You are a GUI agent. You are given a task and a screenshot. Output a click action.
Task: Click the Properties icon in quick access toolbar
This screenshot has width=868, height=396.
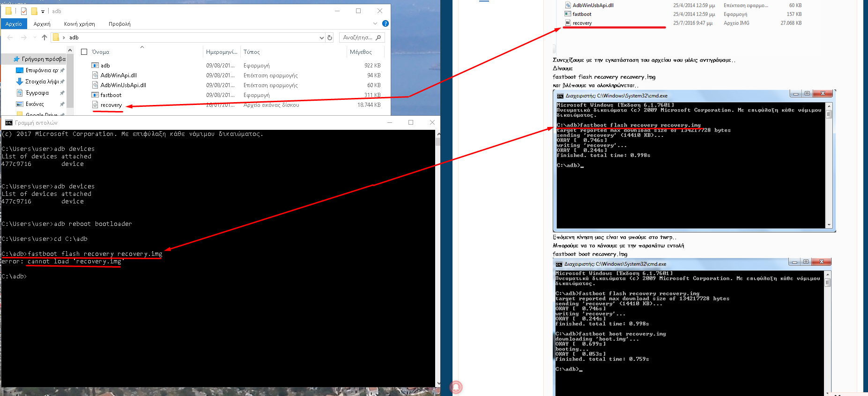[x=23, y=11]
